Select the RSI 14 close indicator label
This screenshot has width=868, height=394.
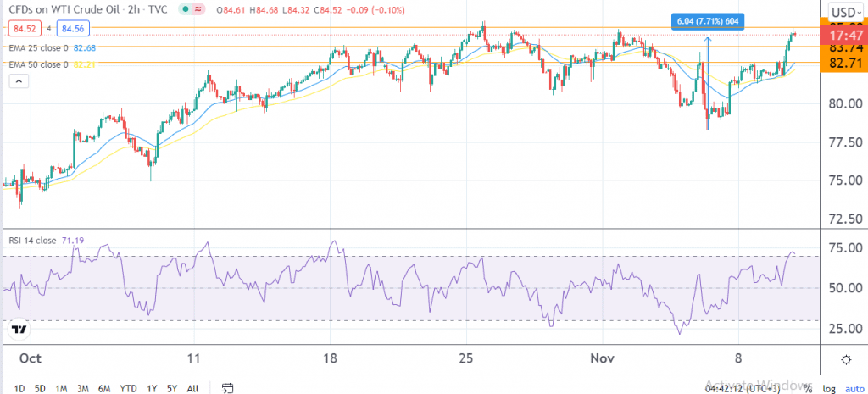point(32,240)
